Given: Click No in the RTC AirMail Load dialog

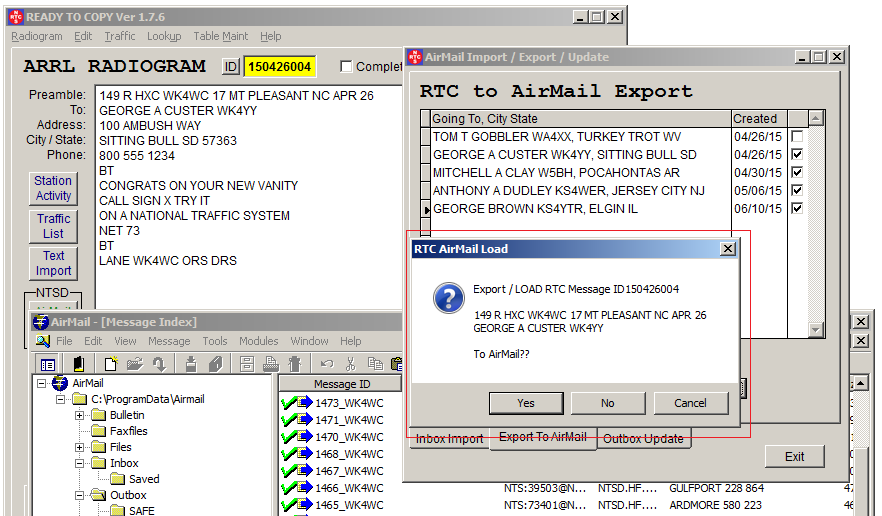Looking at the screenshot, I should click(x=608, y=403).
